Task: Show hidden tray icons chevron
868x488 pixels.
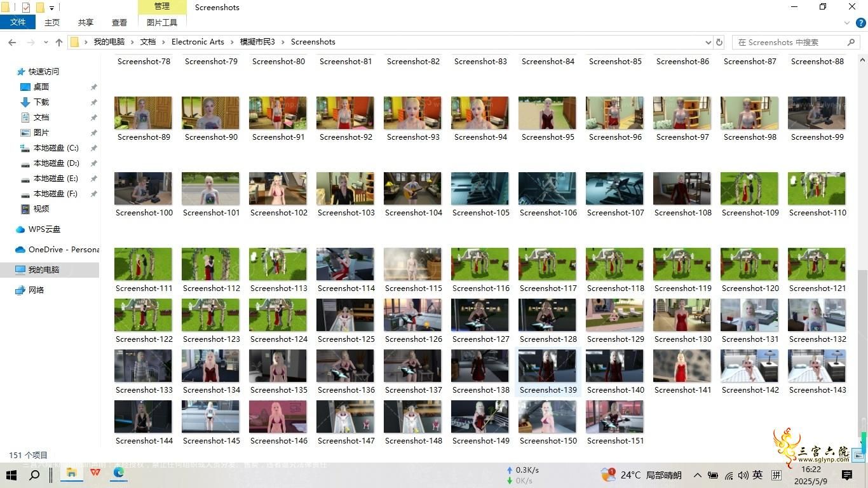Action: tap(697, 475)
